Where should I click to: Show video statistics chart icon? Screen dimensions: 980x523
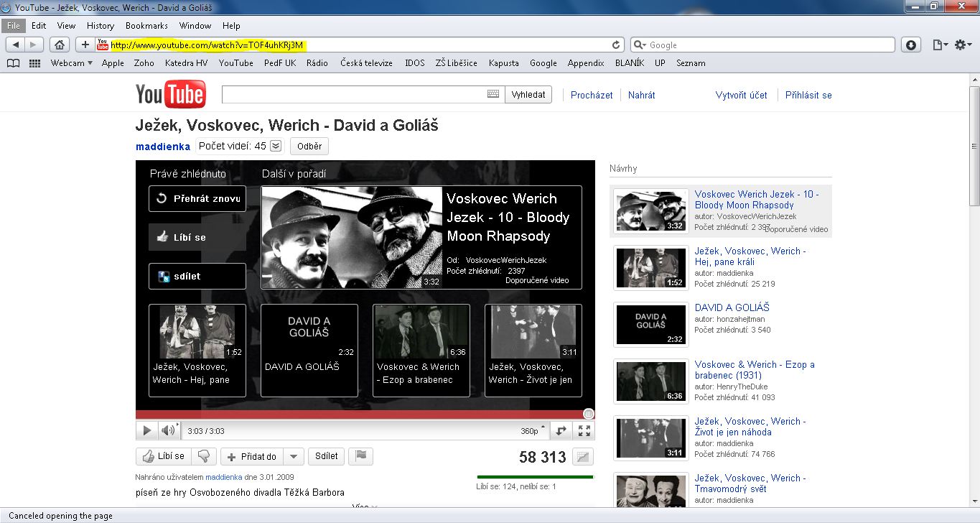(x=584, y=457)
